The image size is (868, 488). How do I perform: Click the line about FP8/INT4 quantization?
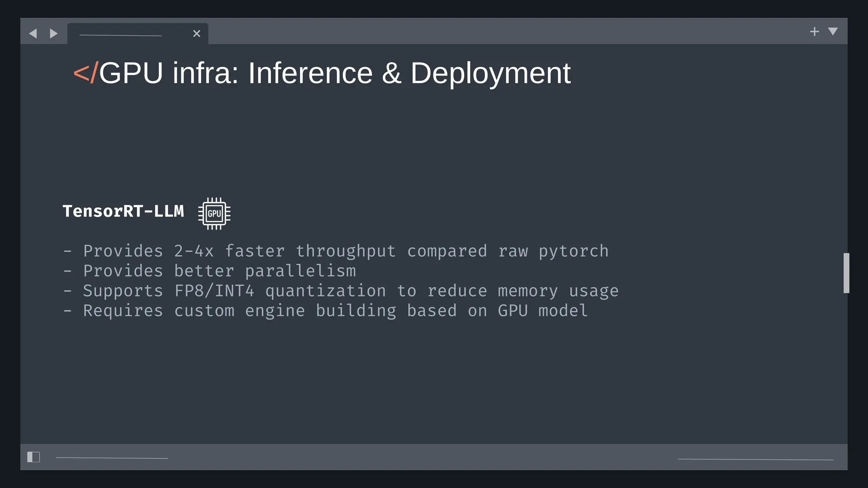(341, 291)
